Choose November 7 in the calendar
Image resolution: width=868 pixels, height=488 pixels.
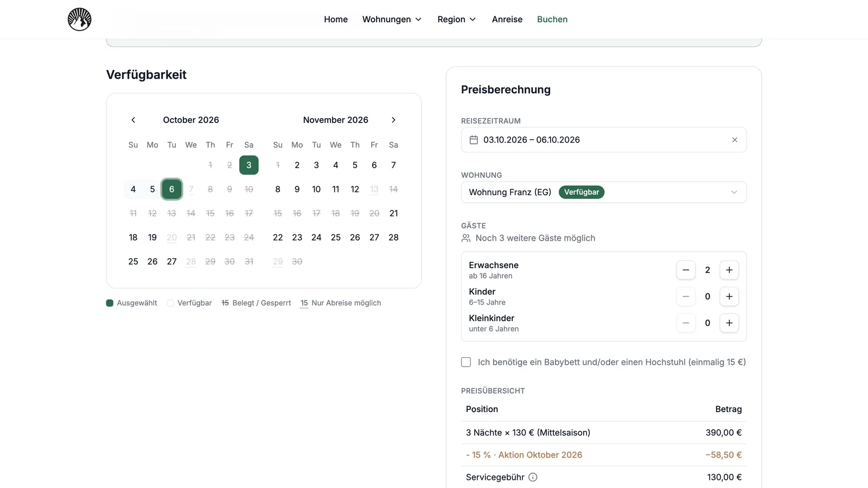coord(394,165)
